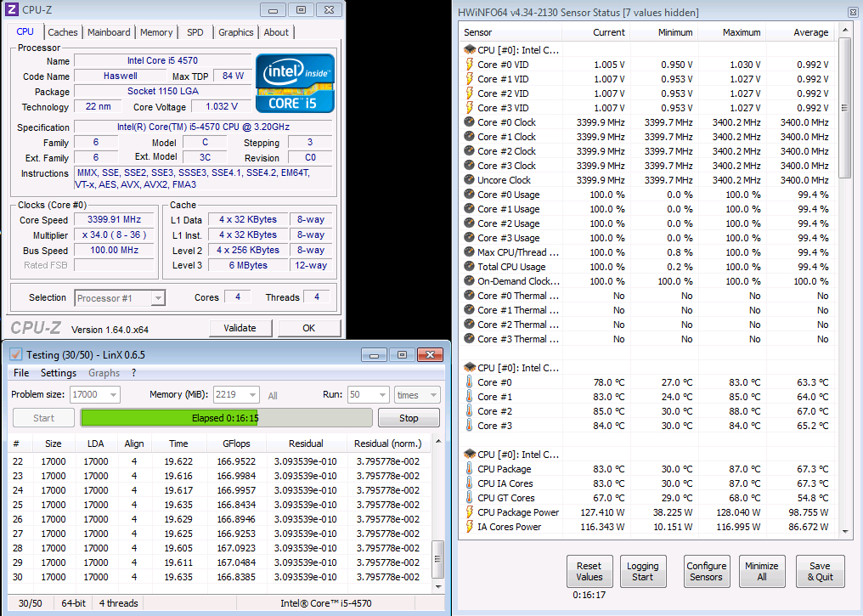This screenshot has height=616, width=863.
Task: Open the About tab in CPU-Z
Action: click(276, 32)
